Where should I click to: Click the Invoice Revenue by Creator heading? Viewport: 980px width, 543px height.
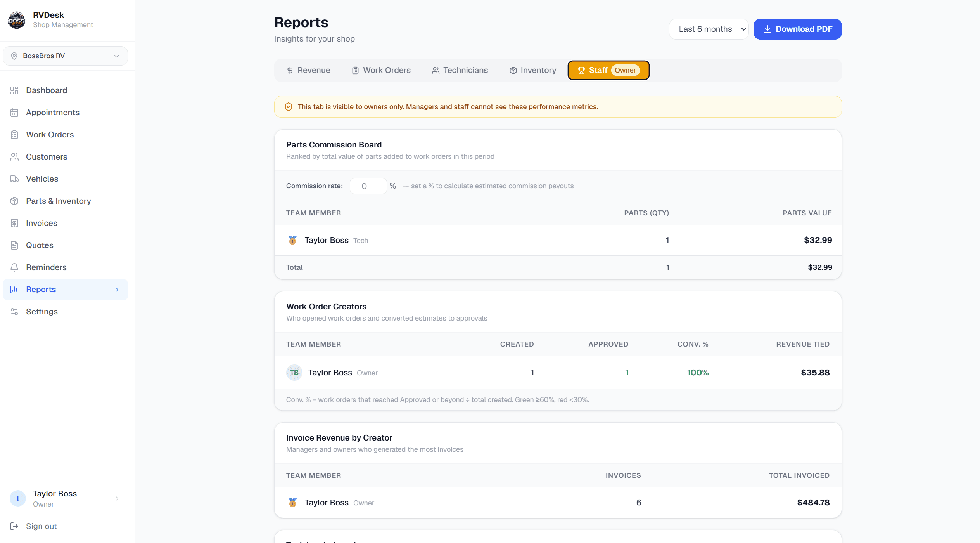339,438
